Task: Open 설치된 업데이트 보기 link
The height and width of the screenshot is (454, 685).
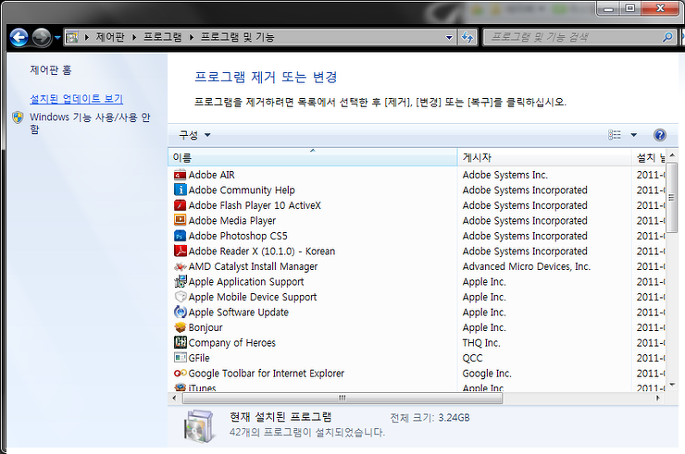Action: [x=76, y=99]
